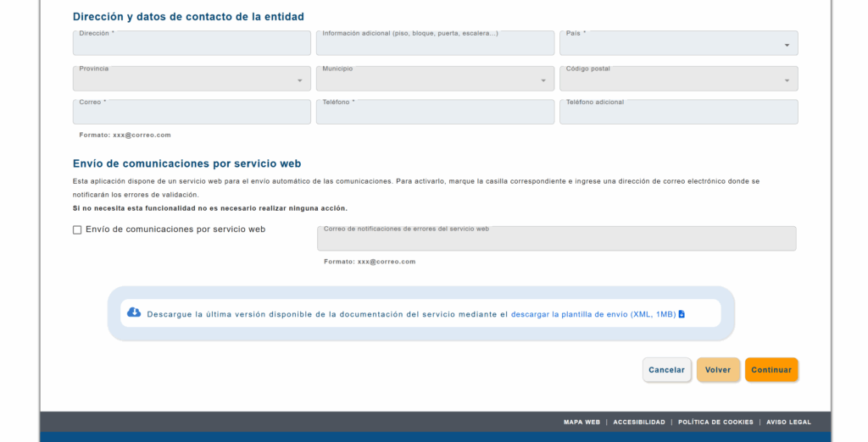The image size is (868, 442).
Task: Click the Volver button
Action: pyautogui.click(x=718, y=370)
